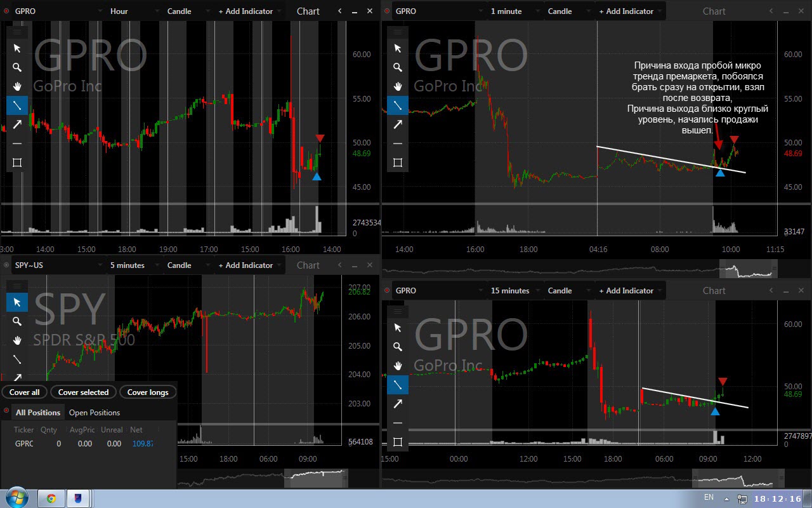This screenshot has height=508, width=812.
Task: Open Add Indicator in GPRO 15 minutes chart
Action: (x=631, y=291)
